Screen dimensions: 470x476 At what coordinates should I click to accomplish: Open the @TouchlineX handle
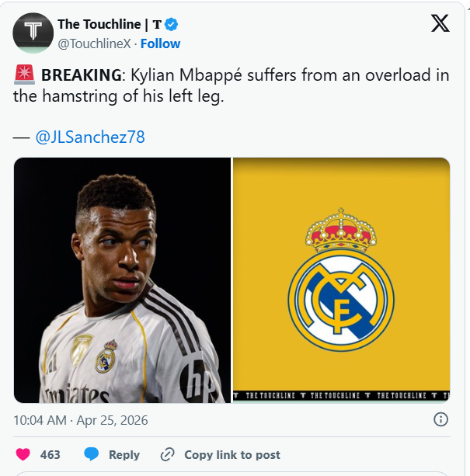pyautogui.click(x=95, y=43)
